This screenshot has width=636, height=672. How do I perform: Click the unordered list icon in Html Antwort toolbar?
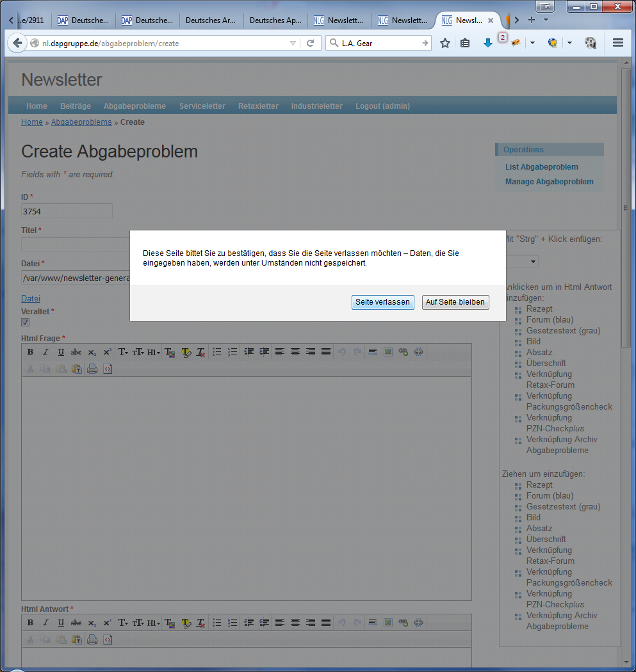click(x=217, y=622)
